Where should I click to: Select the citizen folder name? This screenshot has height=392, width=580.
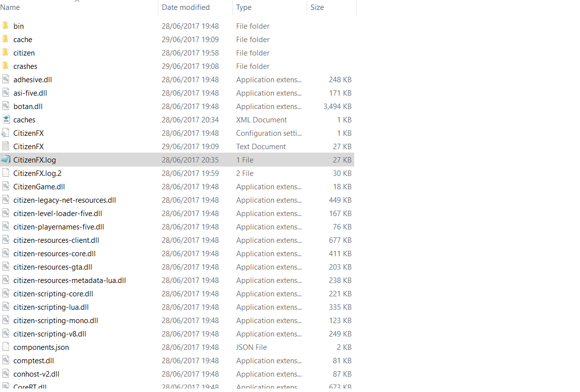click(24, 53)
